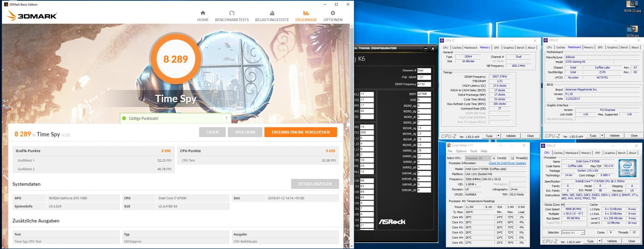Click the green valid score checkmark icon
The image size is (644, 249).
[124, 118]
